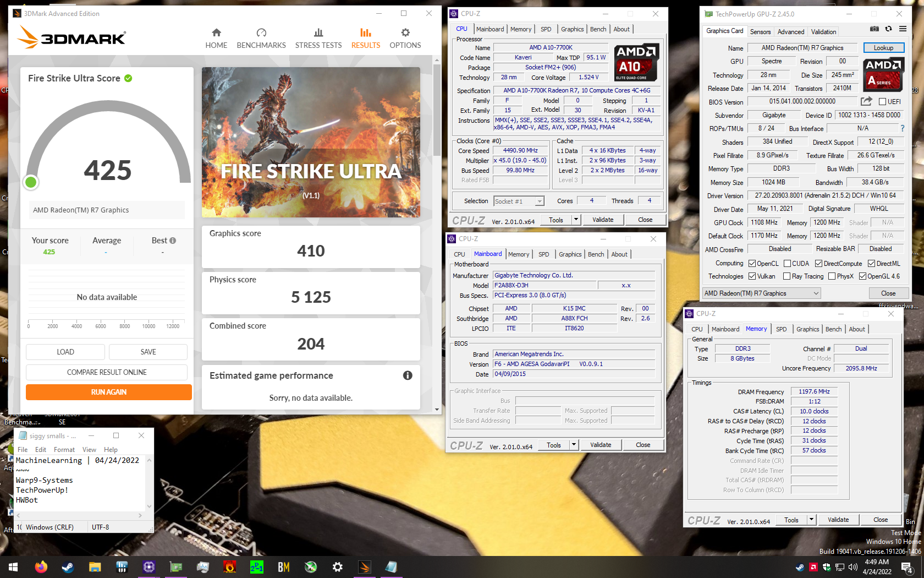Click the GPU-Z BIOS export share icon
Image resolution: width=924 pixels, height=578 pixels.
866,101
